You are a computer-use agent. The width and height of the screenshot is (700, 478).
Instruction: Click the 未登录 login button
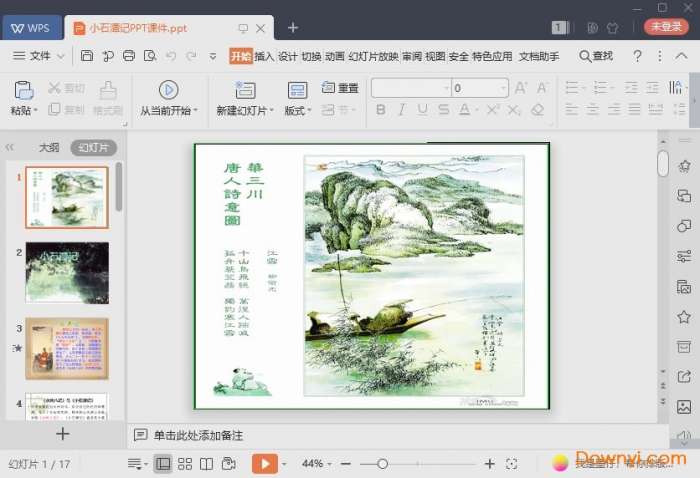[x=665, y=27]
